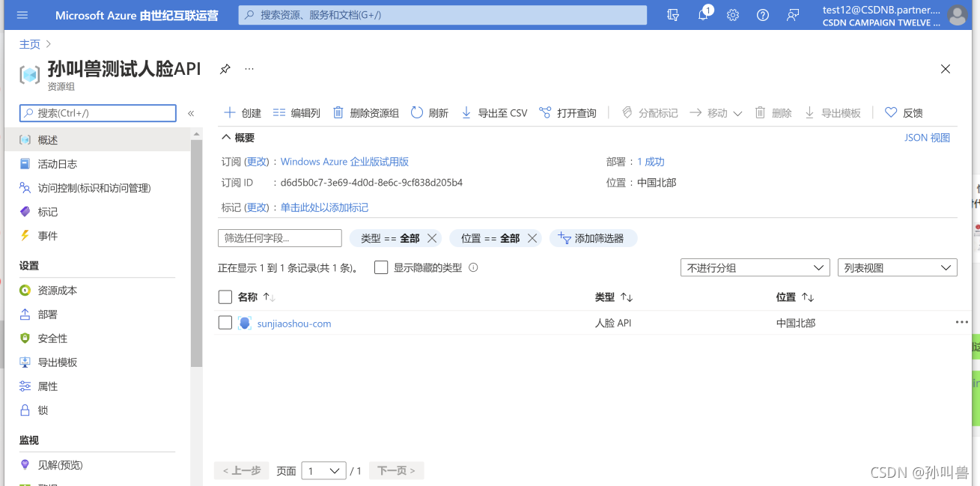980x486 pixels.
Task: Open 列表视图 view dropdown
Action: 897,267
